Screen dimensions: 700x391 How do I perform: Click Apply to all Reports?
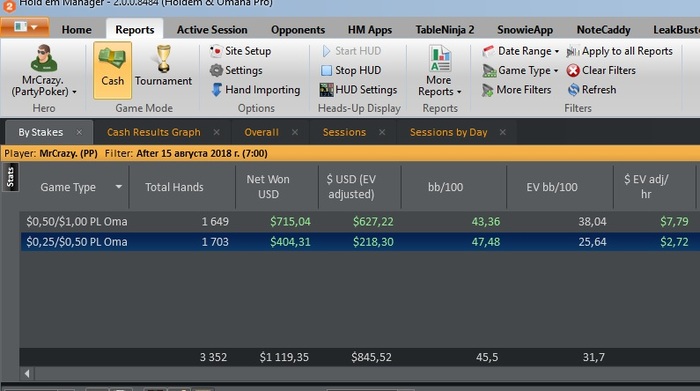[620, 51]
